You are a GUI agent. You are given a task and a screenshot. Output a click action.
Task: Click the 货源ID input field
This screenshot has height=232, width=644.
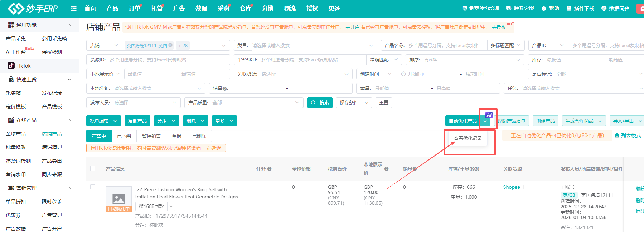click(x=168, y=60)
